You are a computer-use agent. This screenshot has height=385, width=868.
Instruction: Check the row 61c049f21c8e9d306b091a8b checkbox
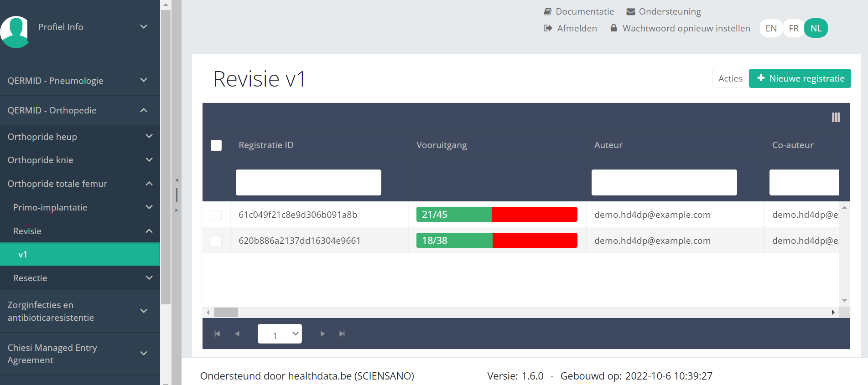pyautogui.click(x=216, y=215)
